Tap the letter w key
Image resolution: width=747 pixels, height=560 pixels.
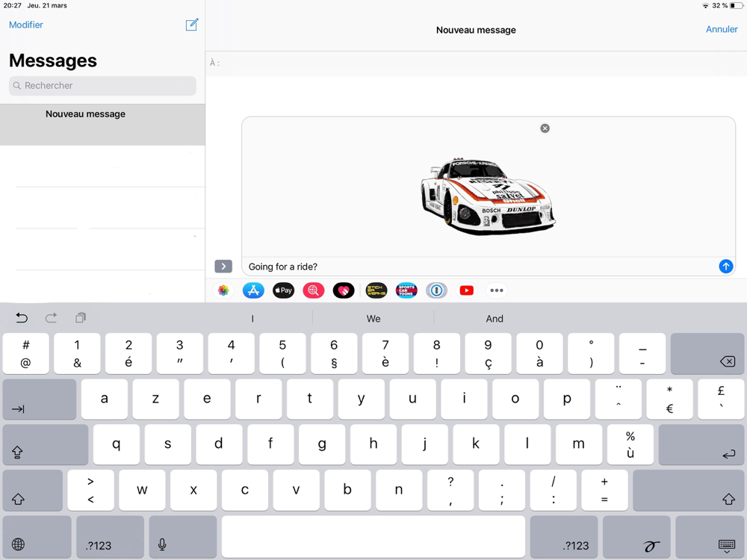coord(142,490)
